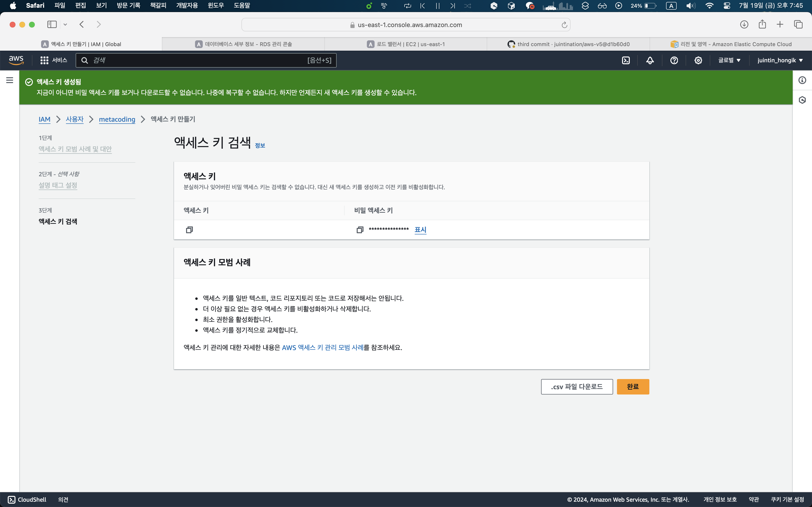Expand the left hamburger navigation menu
The width and height of the screenshot is (812, 507).
point(10,80)
